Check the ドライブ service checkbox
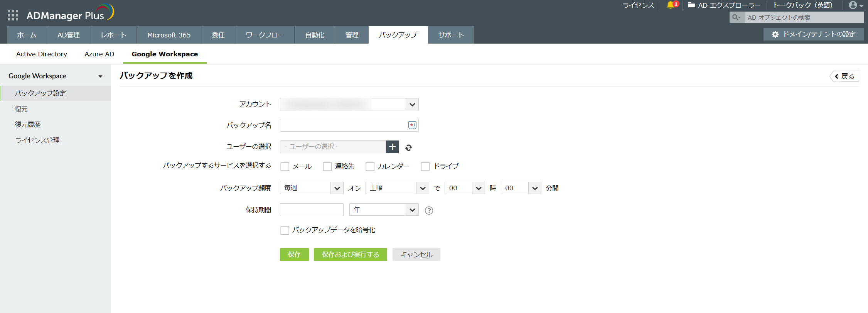The image size is (868, 313). 425,166
